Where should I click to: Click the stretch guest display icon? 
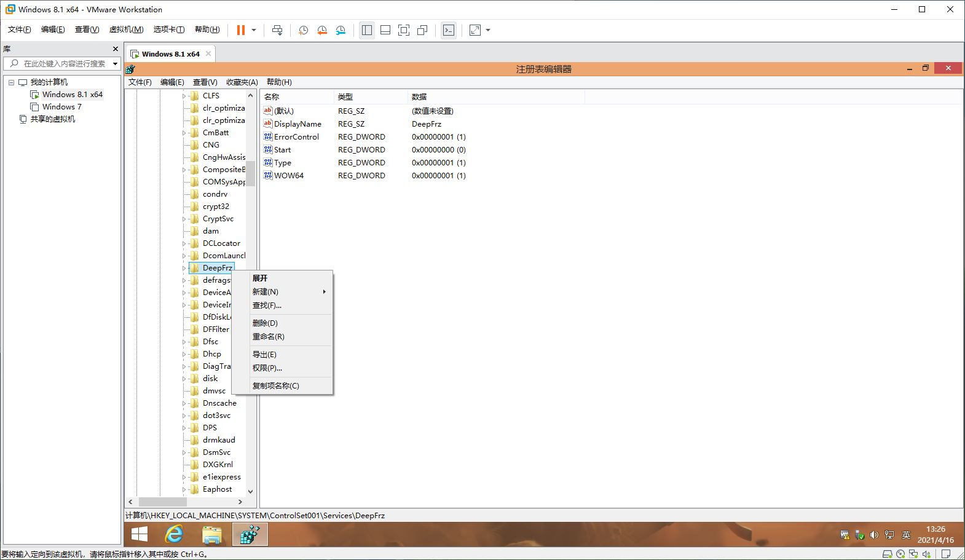[475, 30]
